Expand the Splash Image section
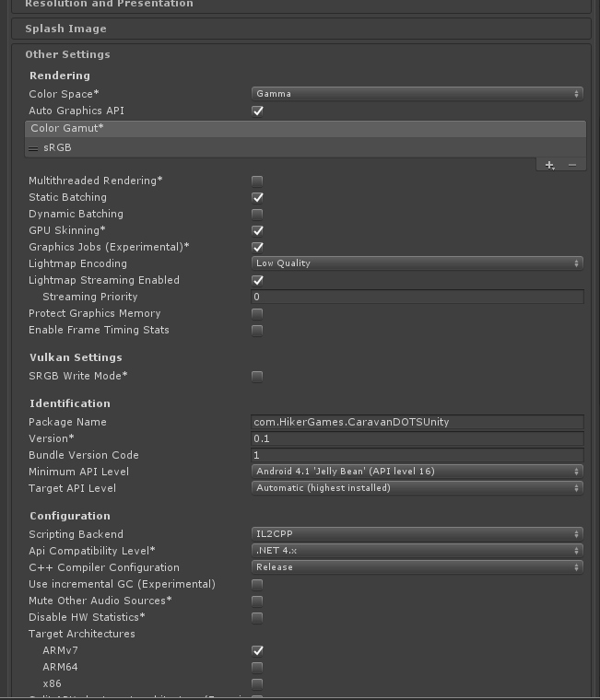This screenshot has width=600, height=700. pyautogui.click(x=65, y=29)
